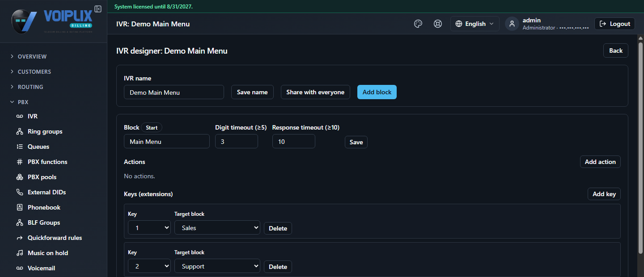Click the license notice text in top bar
This screenshot has width=644, height=277.
tap(154, 7)
